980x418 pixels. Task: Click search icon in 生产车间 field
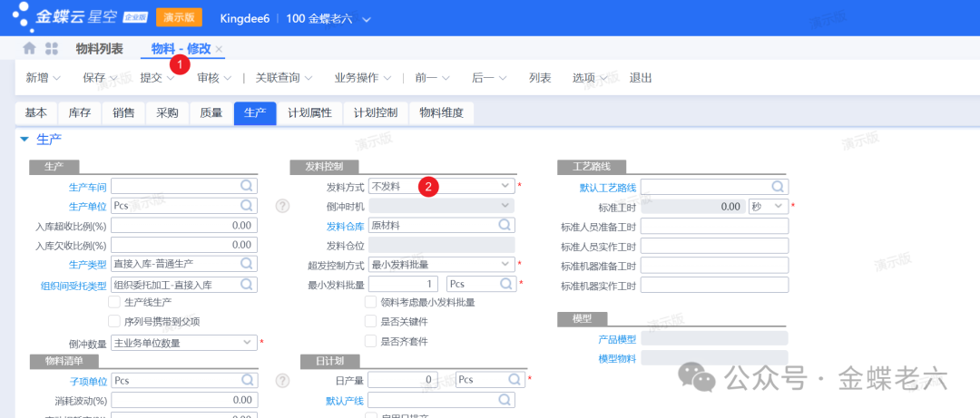(246, 186)
